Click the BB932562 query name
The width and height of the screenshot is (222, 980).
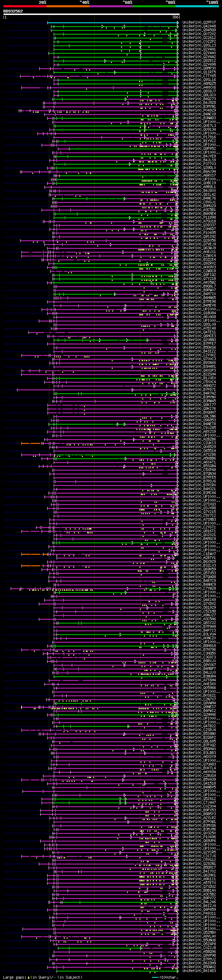tap(13, 11)
